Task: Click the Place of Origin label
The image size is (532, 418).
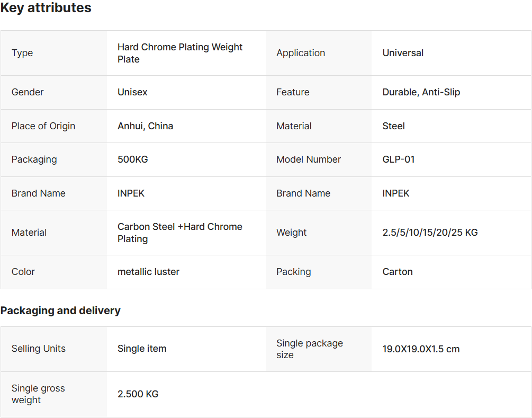Action: click(43, 126)
